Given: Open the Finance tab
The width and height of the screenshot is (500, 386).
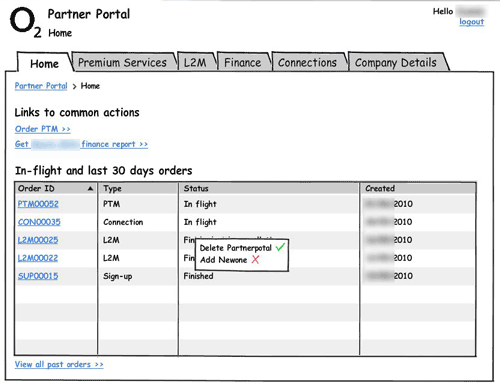Looking at the screenshot, I should (243, 62).
